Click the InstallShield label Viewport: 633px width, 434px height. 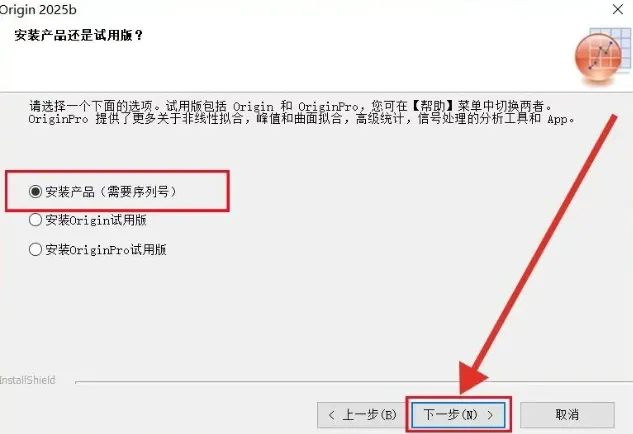point(27,380)
